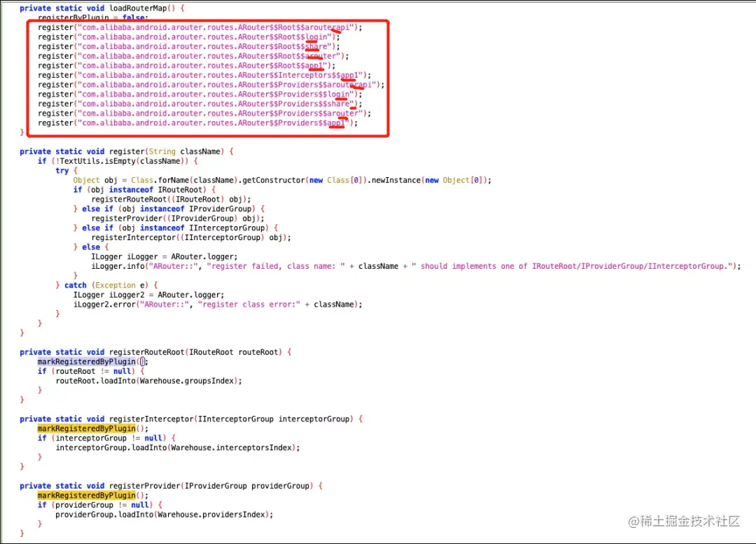
Task: Click the register line for Providers$$app1
Action: pos(197,123)
